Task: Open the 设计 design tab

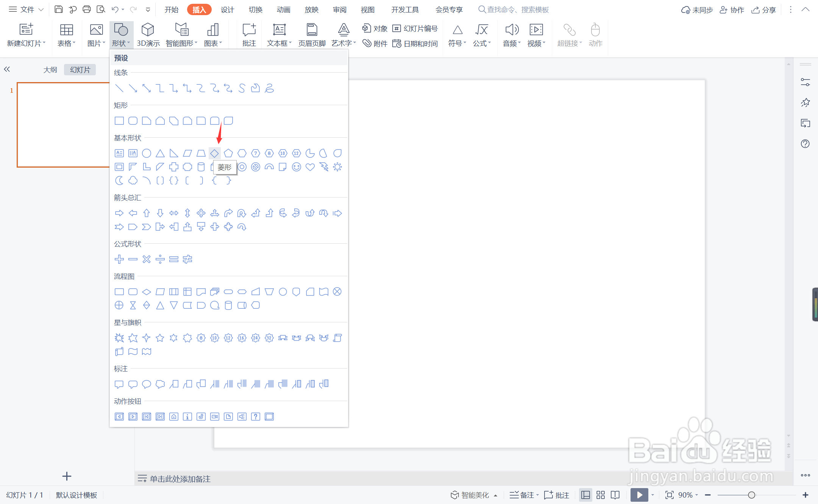Action: click(x=228, y=9)
